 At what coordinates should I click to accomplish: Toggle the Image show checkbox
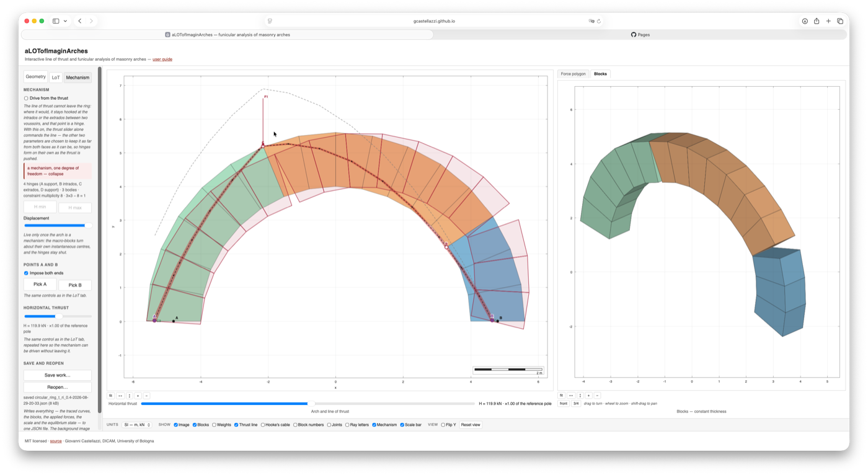point(176,425)
